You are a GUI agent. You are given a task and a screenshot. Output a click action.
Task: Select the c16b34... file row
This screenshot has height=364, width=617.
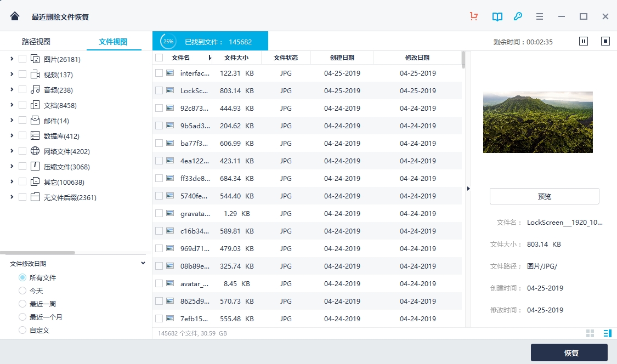(x=307, y=231)
